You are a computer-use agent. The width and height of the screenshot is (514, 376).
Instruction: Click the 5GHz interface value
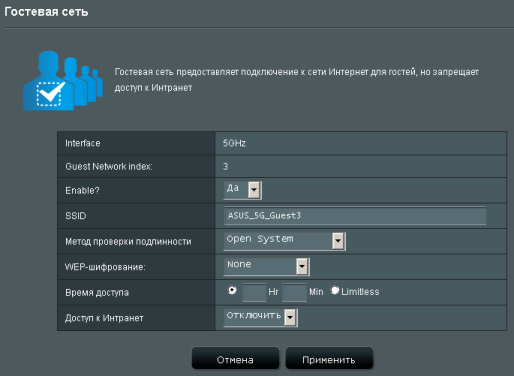[x=234, y=143]
